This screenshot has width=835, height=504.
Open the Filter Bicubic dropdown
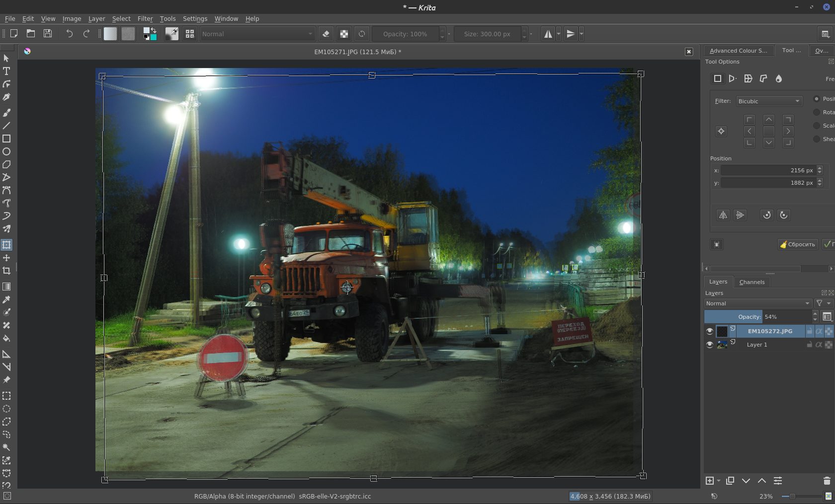[x=769, y=101]
